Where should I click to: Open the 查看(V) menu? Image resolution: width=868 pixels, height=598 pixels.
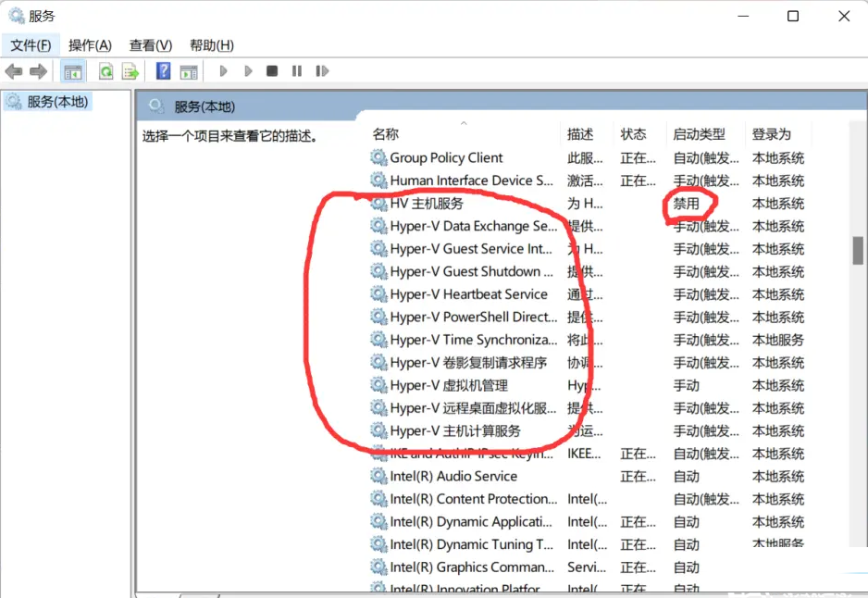point(151,44)
